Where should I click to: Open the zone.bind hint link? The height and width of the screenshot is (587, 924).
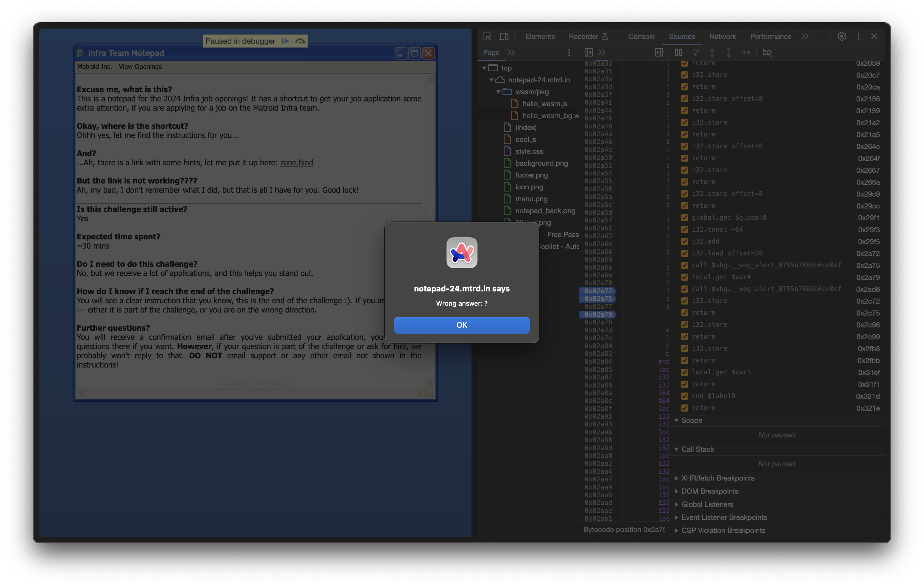pyautogui.click(x=296, y=163)
